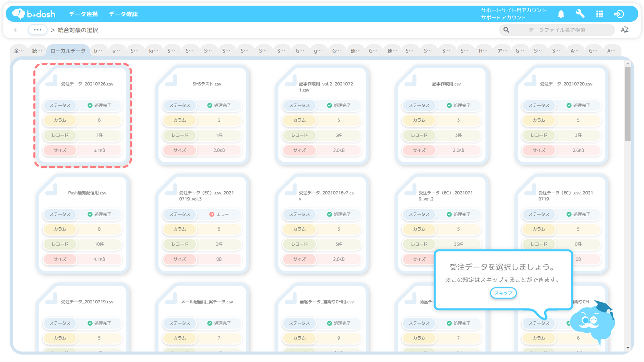Switch to the ア… tab
Image resolution: width=644 pixels, height=362 pixels.
coord(502,51)
